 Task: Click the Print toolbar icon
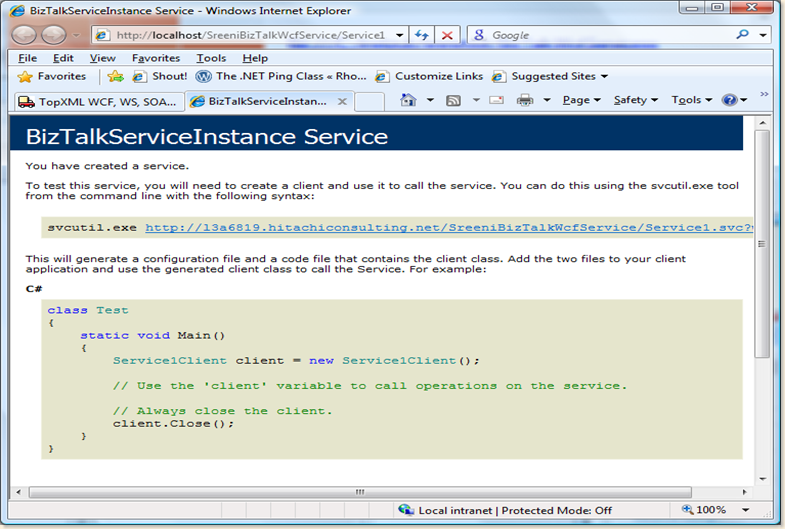click(525, 100)
